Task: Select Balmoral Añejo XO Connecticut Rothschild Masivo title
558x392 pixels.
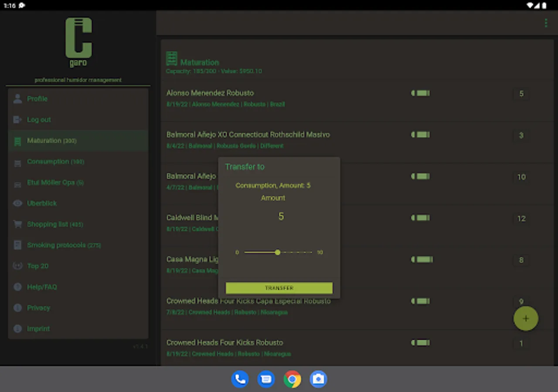Action: (248, 135)
